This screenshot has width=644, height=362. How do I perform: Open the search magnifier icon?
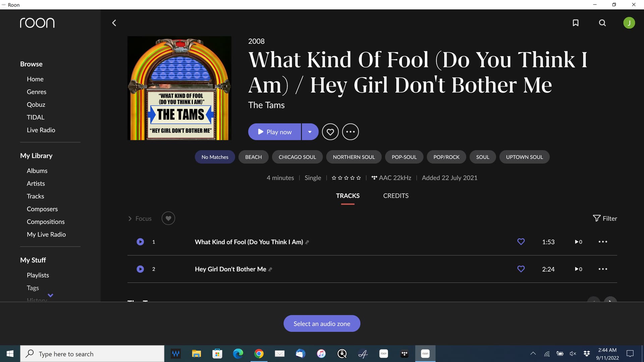pyautogui.click(x=602, y=23)
